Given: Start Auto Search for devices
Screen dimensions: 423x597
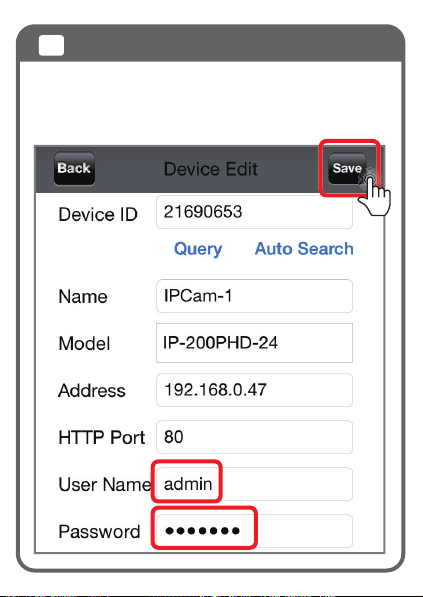Looking at the screenshot, I should (304, 249).
